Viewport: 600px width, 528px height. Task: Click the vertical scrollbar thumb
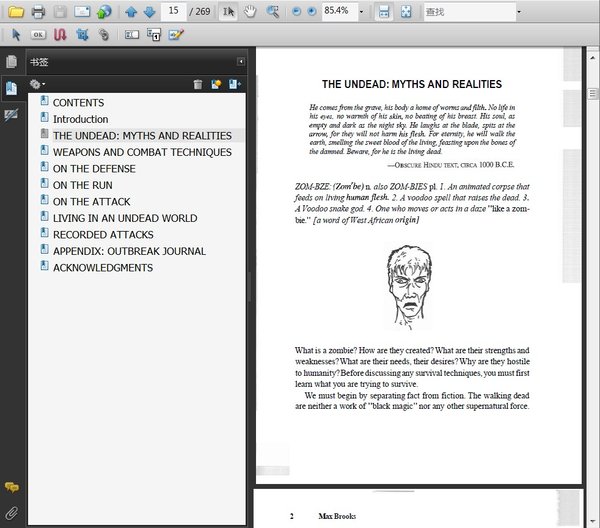593,93
